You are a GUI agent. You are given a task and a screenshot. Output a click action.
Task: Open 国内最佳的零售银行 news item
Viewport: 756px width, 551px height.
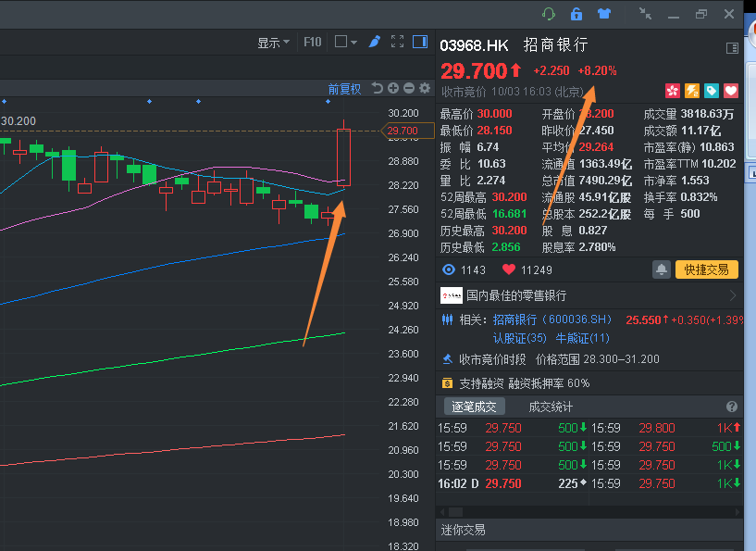pos(516,295)
